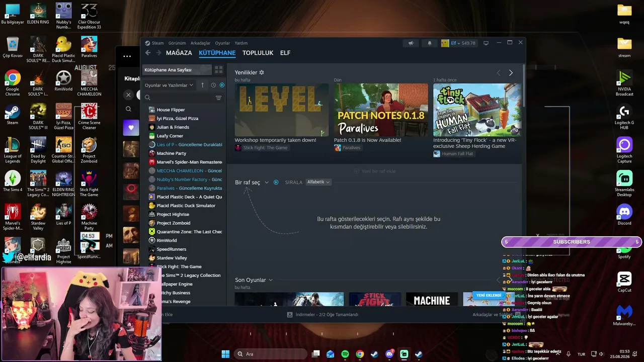Expand the Oyunlar ve Yazılımlar filter dropdown

coord(169,85)
